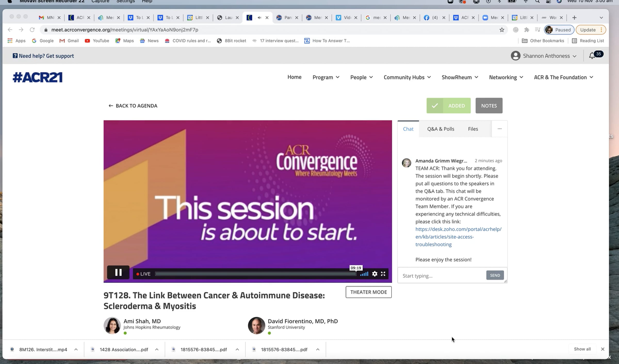Click the chat Start typing field

pos(442,276)
